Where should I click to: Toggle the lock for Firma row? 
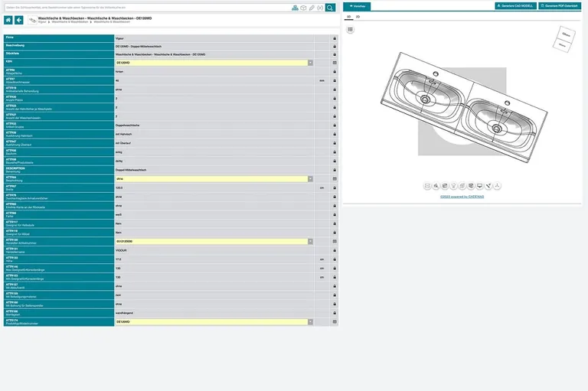335,37
